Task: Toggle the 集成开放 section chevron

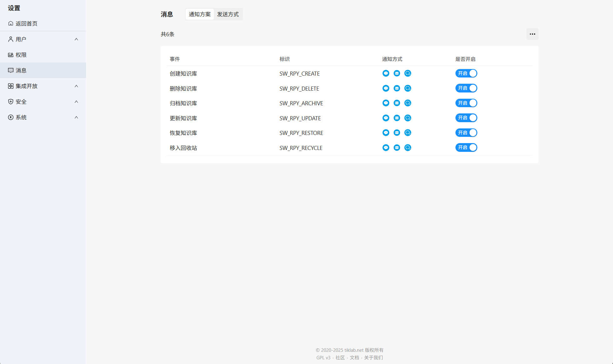Action: pos(76,86)
